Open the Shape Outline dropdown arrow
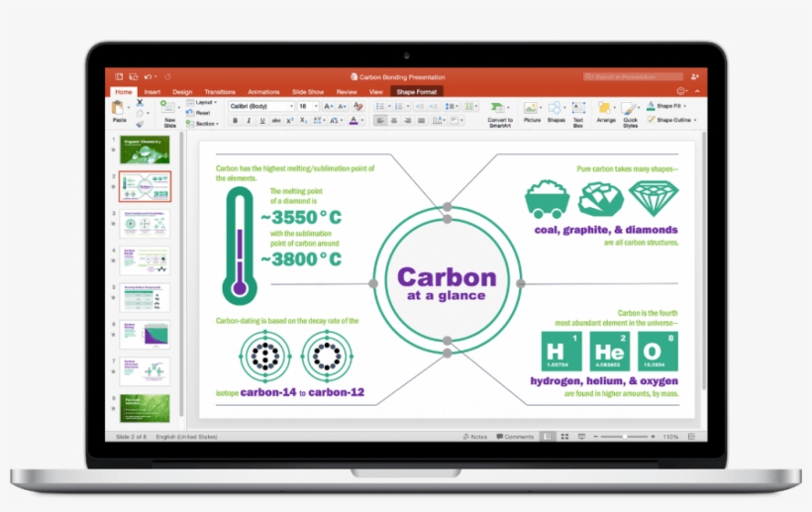812x512 pixels. [695, 120]
